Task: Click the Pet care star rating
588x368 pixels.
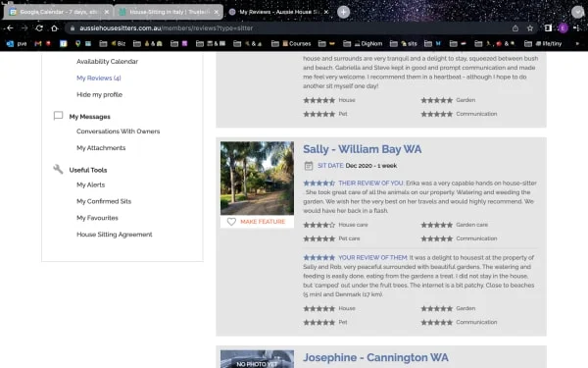Action: (x=318, y=238)
